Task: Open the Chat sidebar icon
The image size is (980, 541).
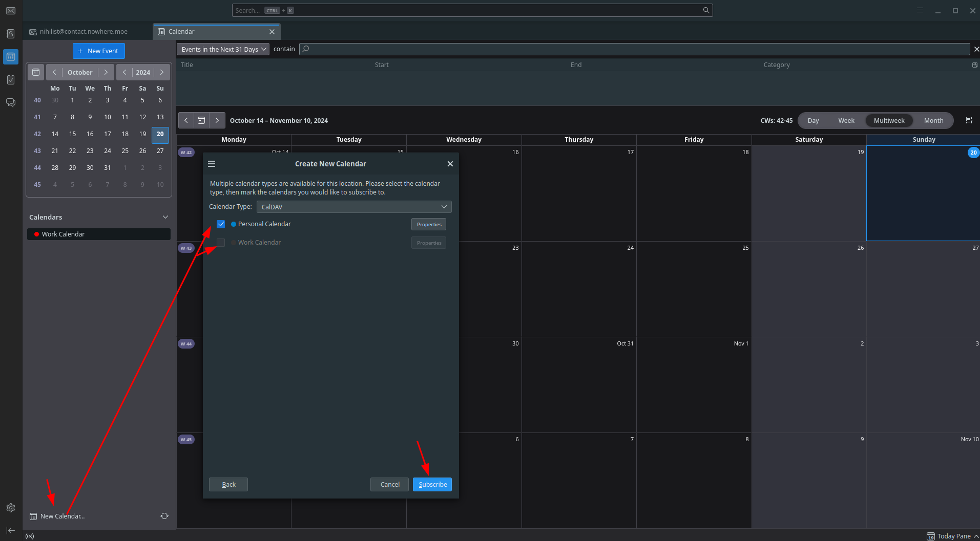Action: pos(11,103)
